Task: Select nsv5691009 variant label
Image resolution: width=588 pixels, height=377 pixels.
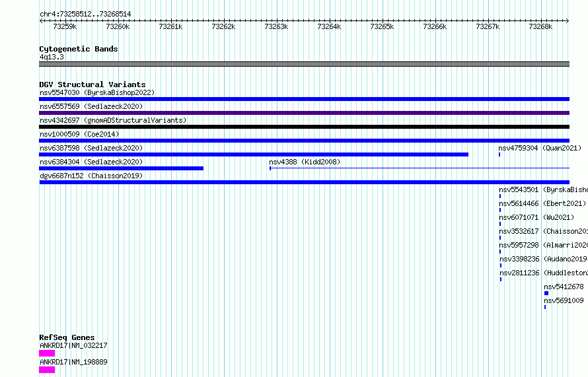Action: [x=564, y=300]
